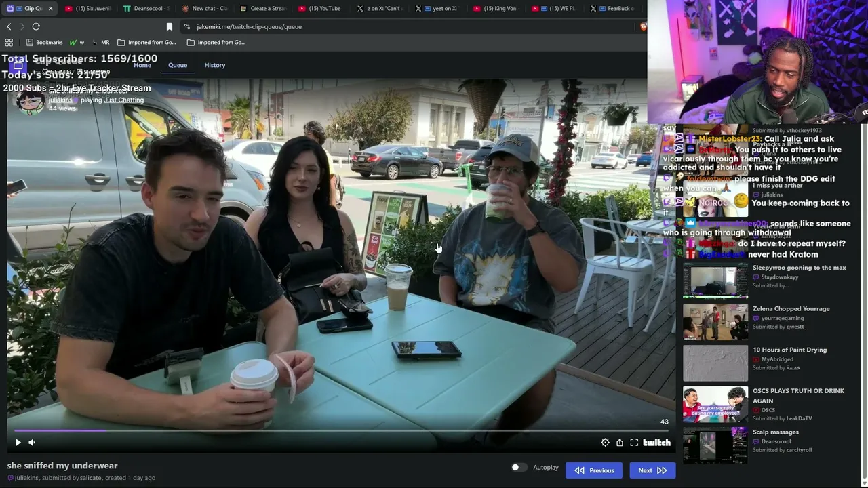The width and height of the screenshot is (868, 488).
Task: Seek on the clip progress bar
Action: click(x=341, y=430)
